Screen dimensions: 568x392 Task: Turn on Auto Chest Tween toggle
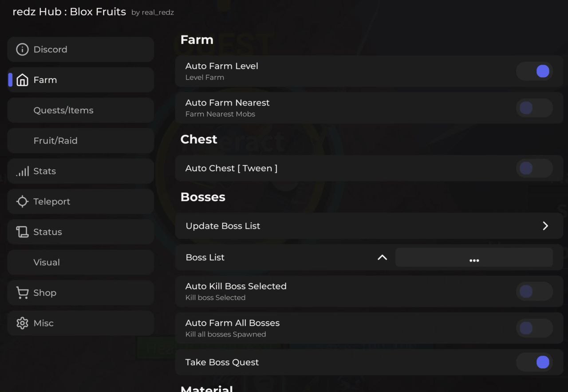tap(534, 168)
